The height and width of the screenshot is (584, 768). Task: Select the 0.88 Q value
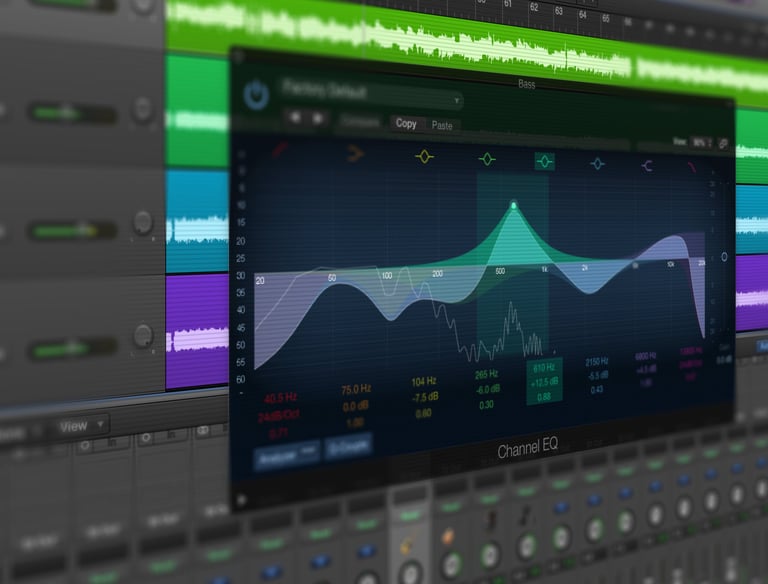[544, 397]
